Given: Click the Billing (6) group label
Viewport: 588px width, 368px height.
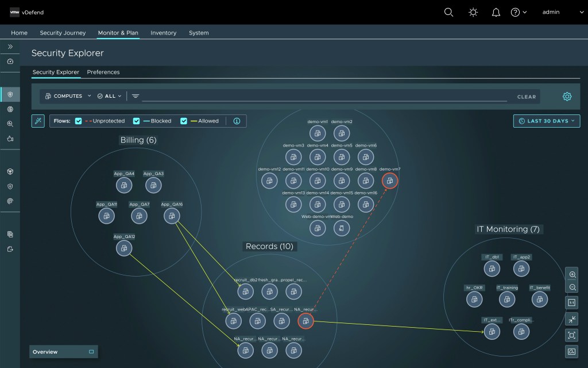Looking at the screenshot, I should (x=138, y=140).
